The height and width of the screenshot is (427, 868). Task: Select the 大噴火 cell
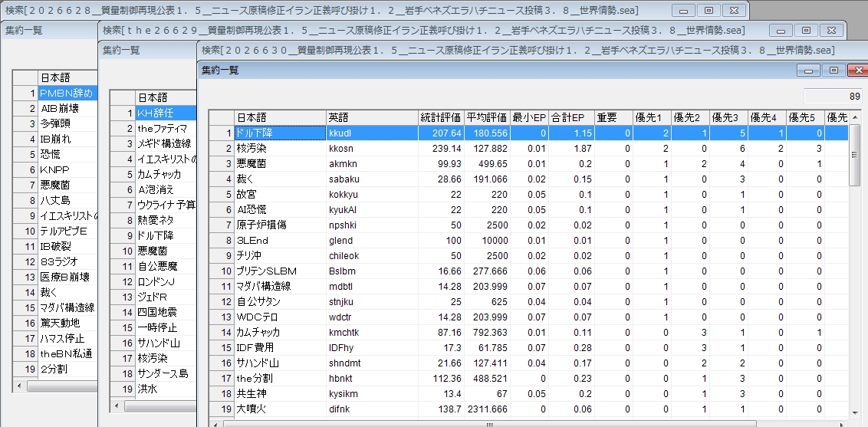coord(280,409)
